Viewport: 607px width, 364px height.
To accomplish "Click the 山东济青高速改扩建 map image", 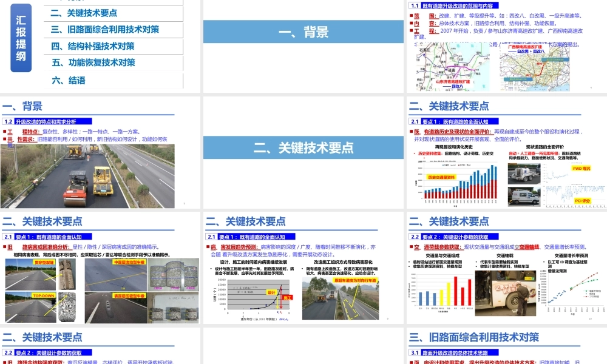I will pos(453,67).
